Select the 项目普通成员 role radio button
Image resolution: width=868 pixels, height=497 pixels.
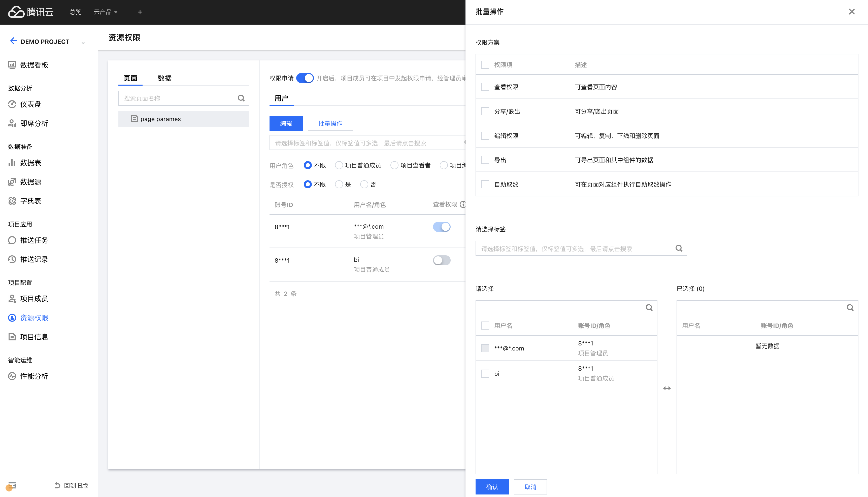pos(339,165)
